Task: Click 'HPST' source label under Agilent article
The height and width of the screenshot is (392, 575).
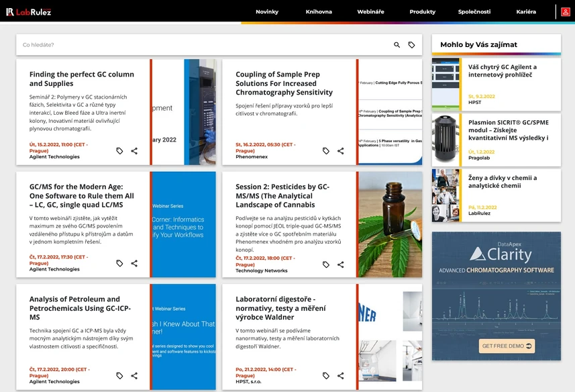Action: [x=475, y=102]
